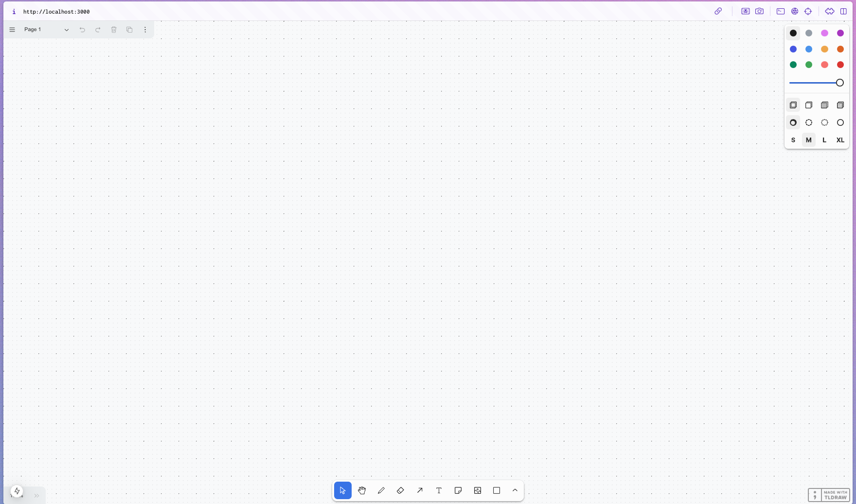
Task: Click the copy link icon in address bar
Action: 718,11
